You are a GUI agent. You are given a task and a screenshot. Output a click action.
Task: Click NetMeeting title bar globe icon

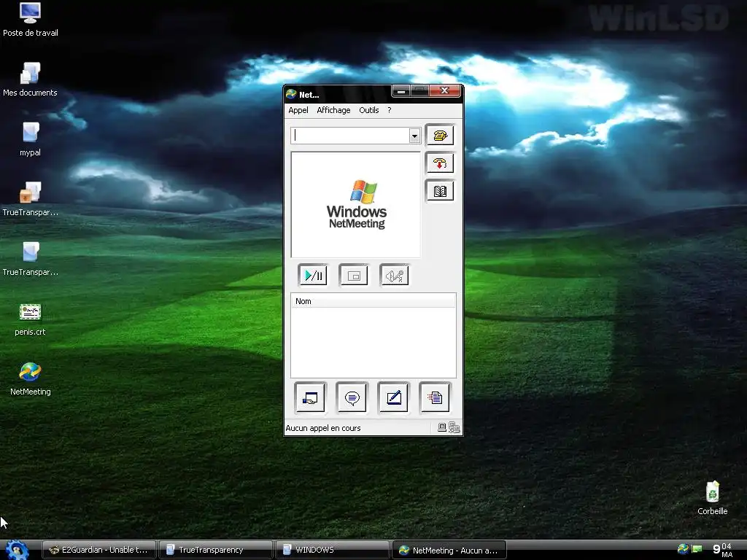291,94
